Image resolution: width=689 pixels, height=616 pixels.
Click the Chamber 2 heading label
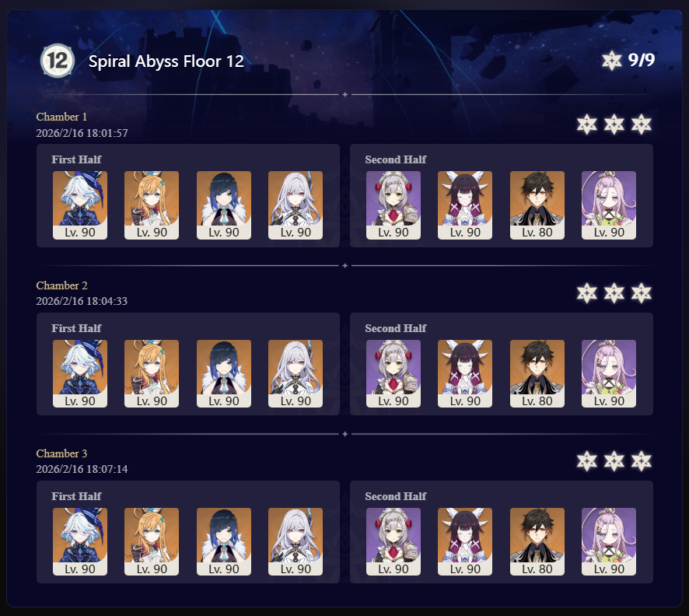(61, 285)
